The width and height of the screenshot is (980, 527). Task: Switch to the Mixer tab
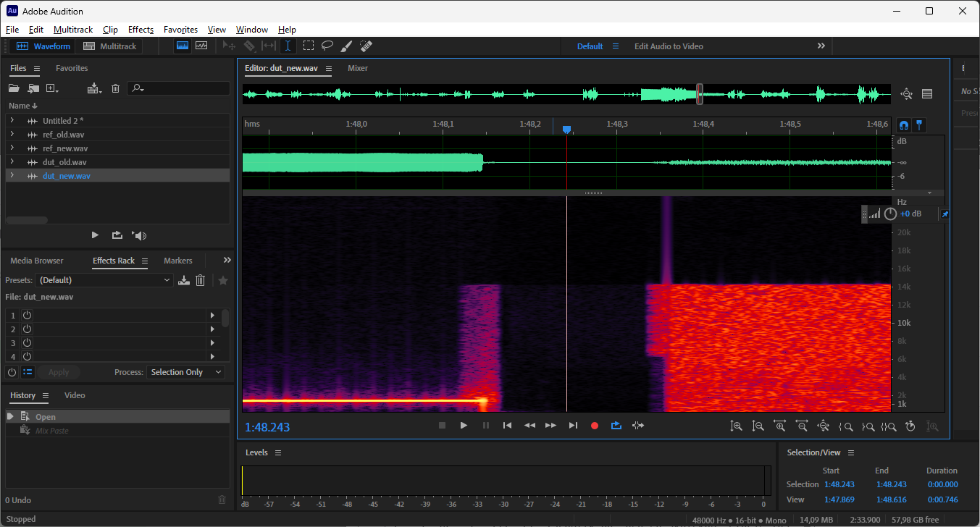tap(358, 68)
